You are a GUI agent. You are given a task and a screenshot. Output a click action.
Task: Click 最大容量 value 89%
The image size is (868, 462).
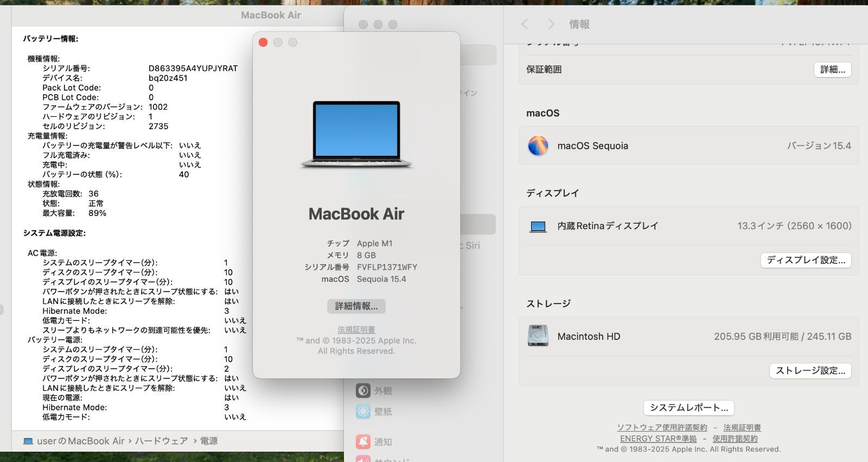click(98, 213)
